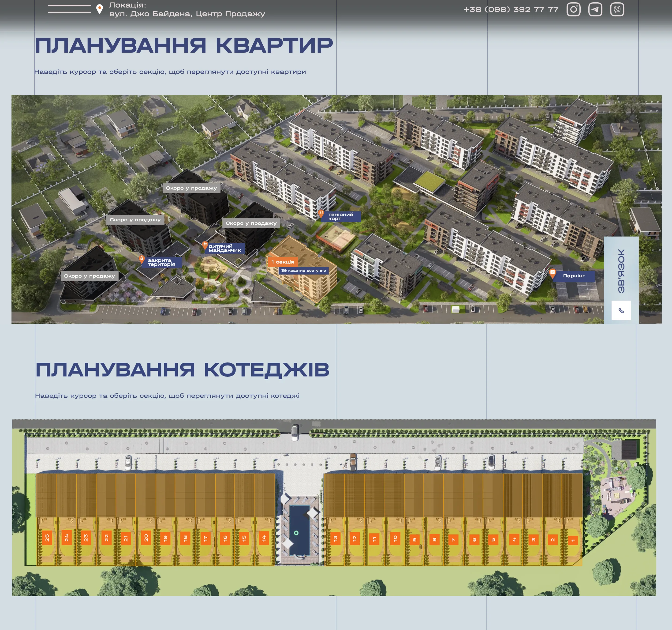Select cottage number 24 on the plan
The width and height of the screenshot is (672, 630).
(67, 538)
